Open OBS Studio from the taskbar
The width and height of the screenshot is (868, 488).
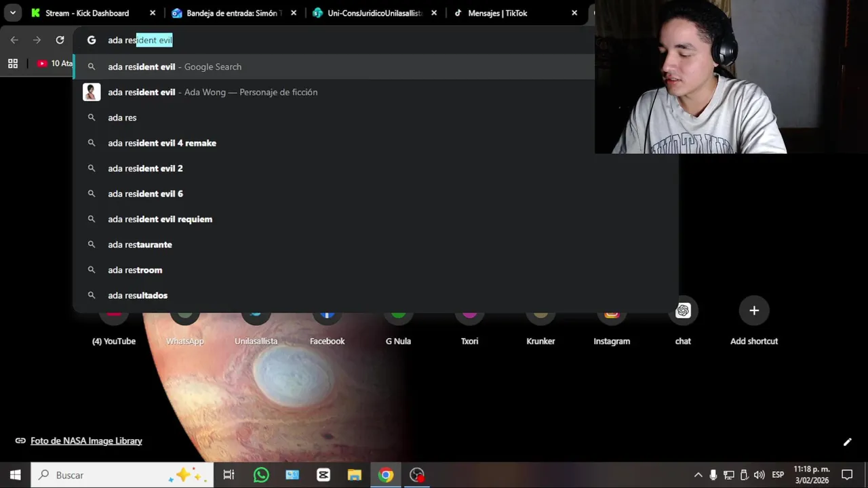417,475
